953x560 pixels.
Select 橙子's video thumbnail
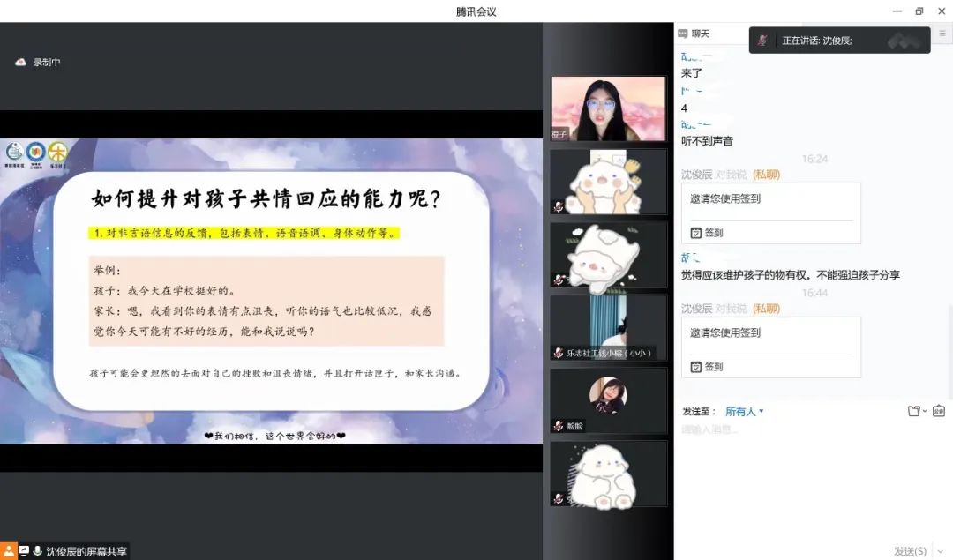608,108
